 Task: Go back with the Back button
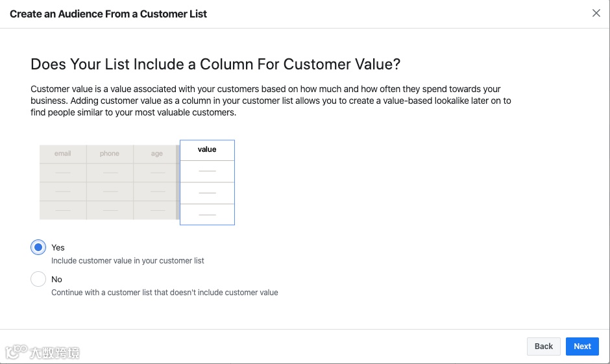[x=544, y=346]
